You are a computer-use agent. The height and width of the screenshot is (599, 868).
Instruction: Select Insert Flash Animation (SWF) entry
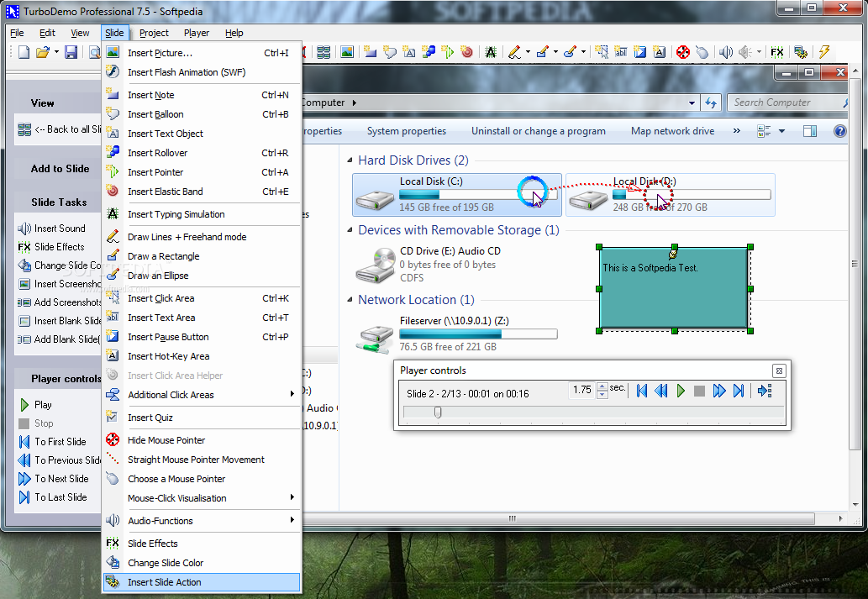[x=202, y=72]
